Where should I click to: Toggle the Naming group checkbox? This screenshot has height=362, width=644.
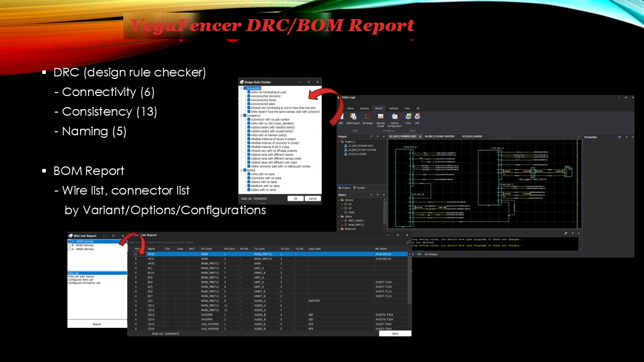pos(245,170)
